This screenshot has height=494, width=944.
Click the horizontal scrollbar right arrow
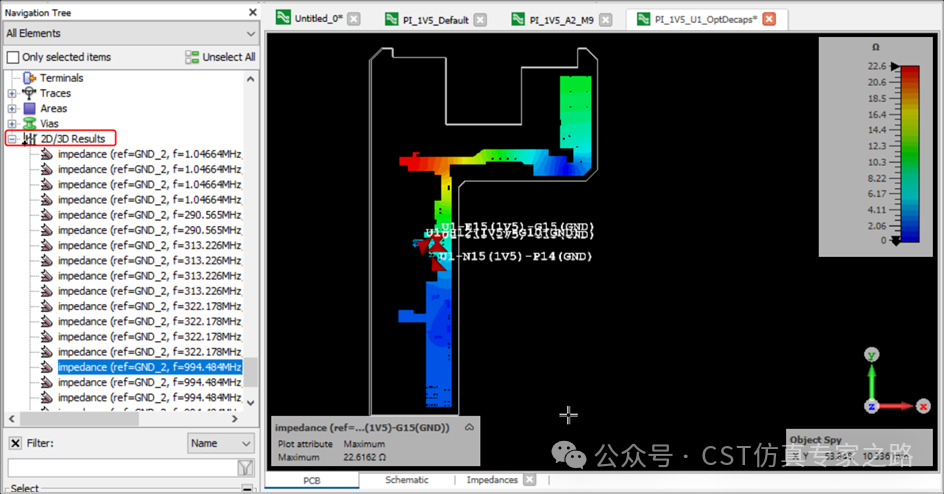pyautogui.click(x=235, y=419)
